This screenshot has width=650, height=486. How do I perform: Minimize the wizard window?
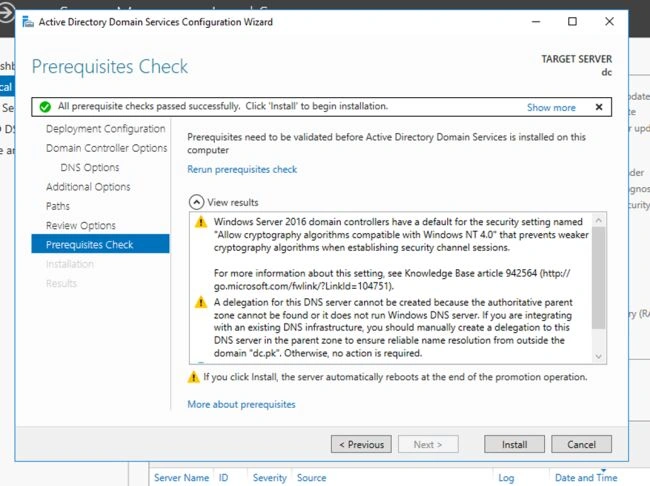pos(536,21)
